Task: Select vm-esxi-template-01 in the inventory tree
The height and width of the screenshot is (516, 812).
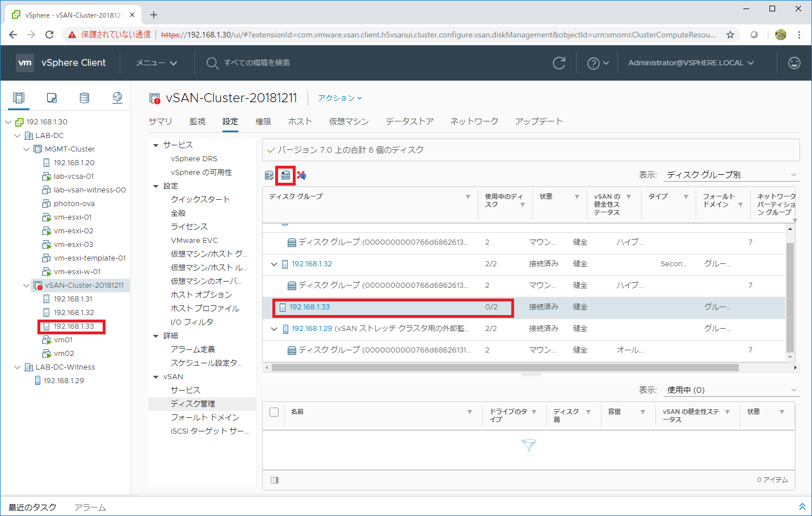Action: tap(90, 258)
